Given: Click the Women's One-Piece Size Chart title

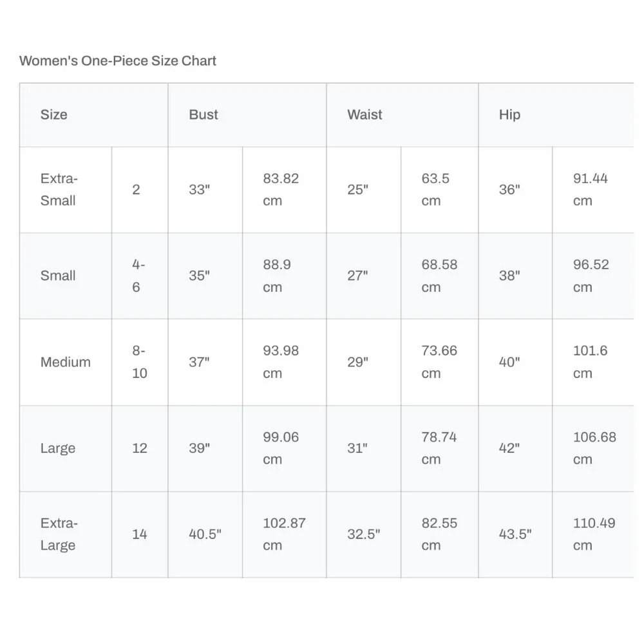Looking at the screenshot, I should click(118, 61).
